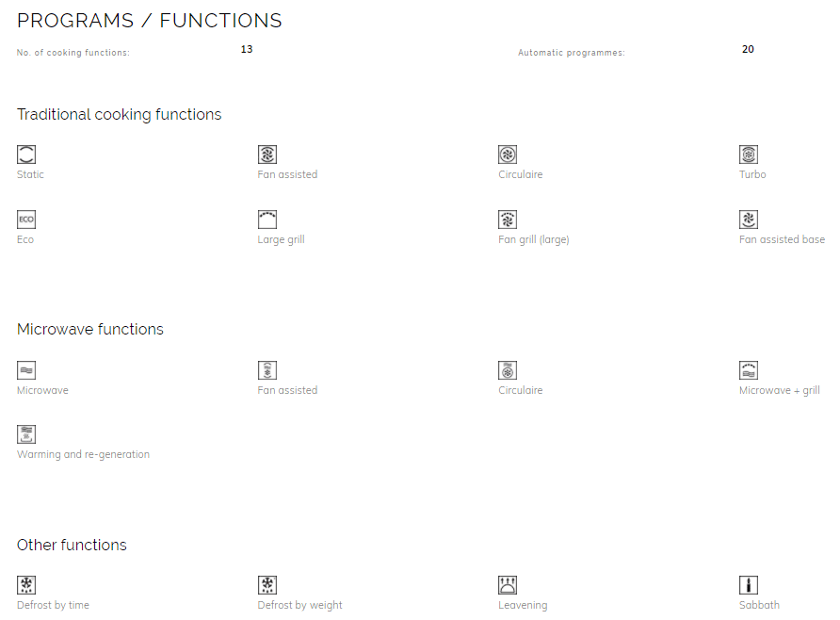Select the Defrost by time icon
The width and height of the screenshot is (840, 620).
[26, 584]
